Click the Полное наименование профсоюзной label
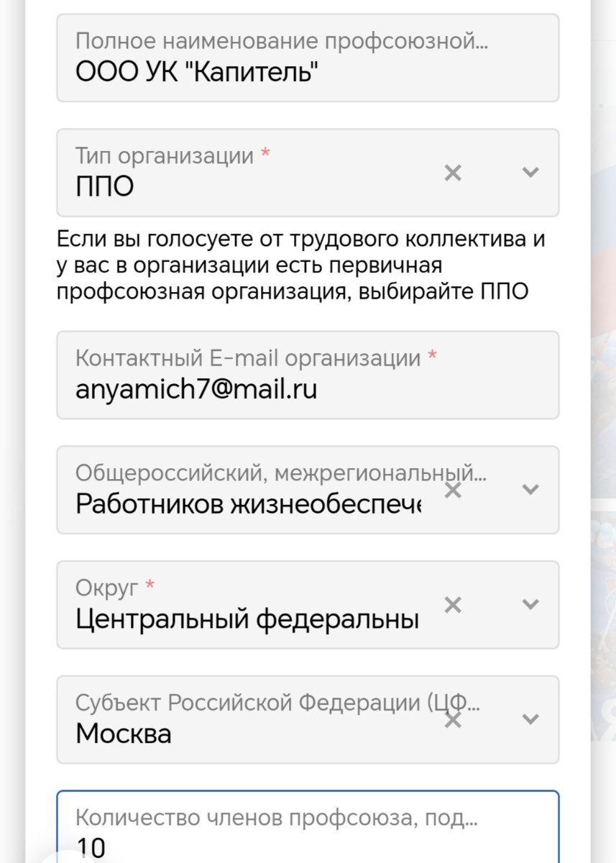 tap(282, 41)
